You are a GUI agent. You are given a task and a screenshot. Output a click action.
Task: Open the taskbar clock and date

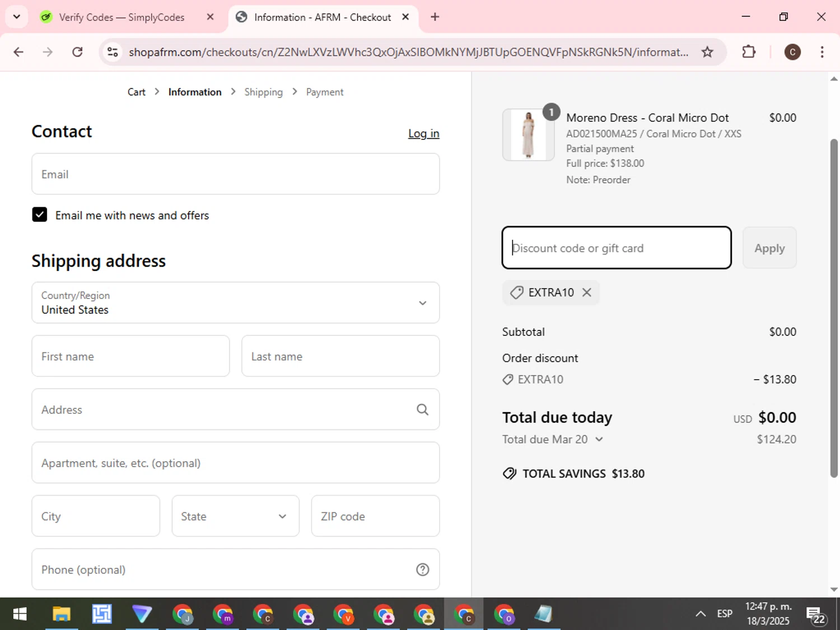[768, 614]
